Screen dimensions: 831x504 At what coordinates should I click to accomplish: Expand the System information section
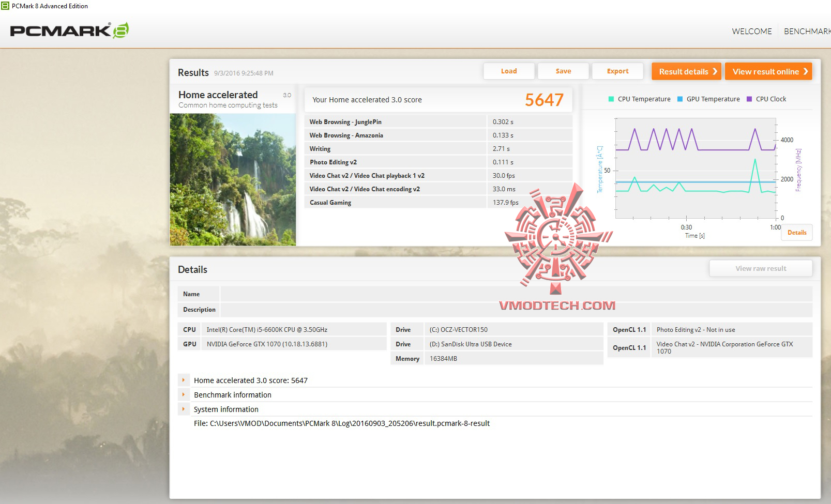click(x=184, y=409)
